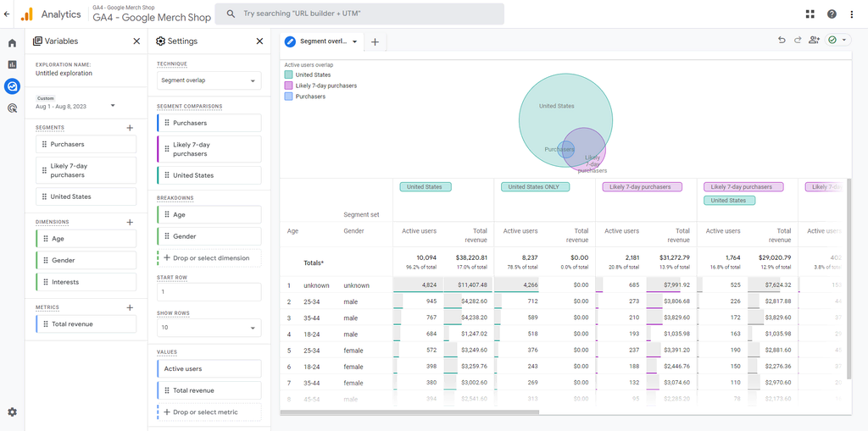The width and height of the screenshot is (868, 431).
Task: Add a new exploration tab
Action: (x=375, y=41)
